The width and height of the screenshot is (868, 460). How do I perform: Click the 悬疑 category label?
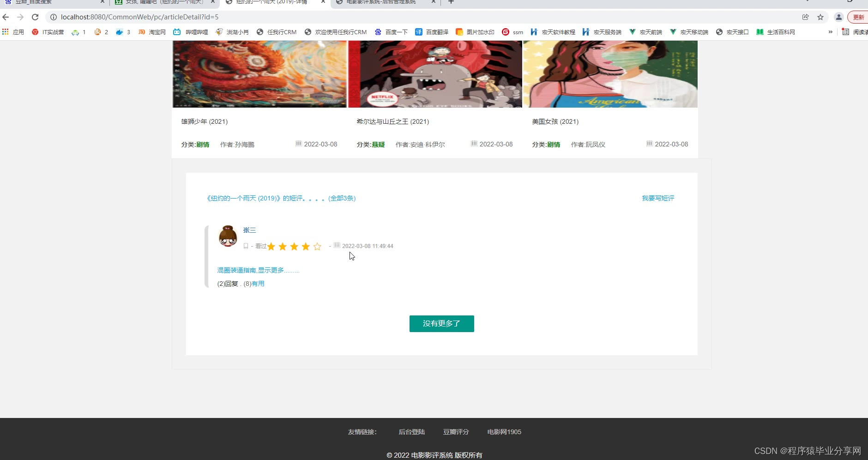coord(379,145)
